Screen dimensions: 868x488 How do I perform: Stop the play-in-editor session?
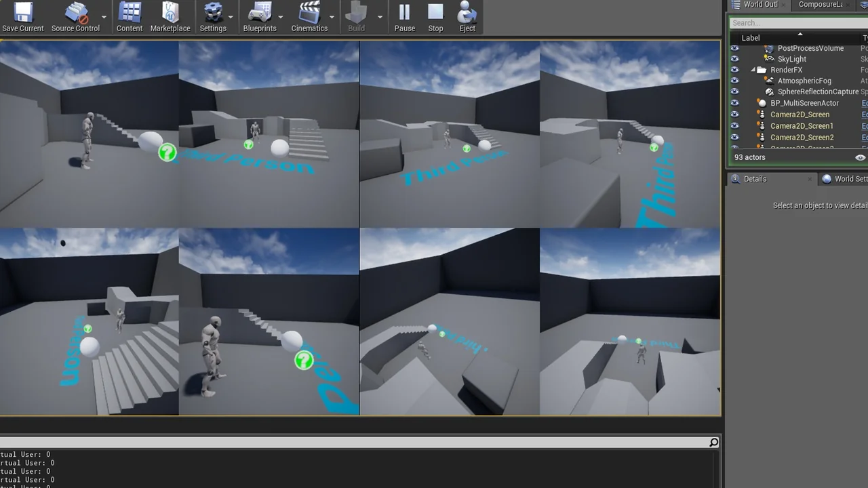(x=435, y=14)
